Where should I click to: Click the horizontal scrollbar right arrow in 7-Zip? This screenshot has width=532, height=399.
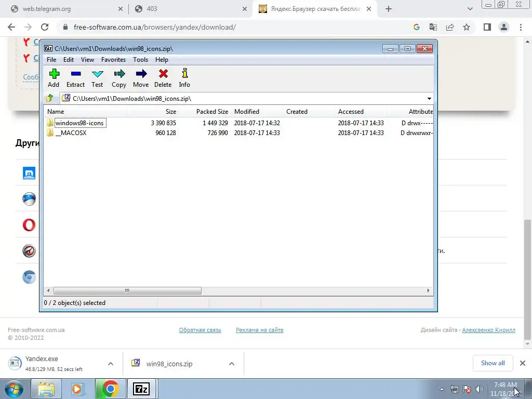428,291
